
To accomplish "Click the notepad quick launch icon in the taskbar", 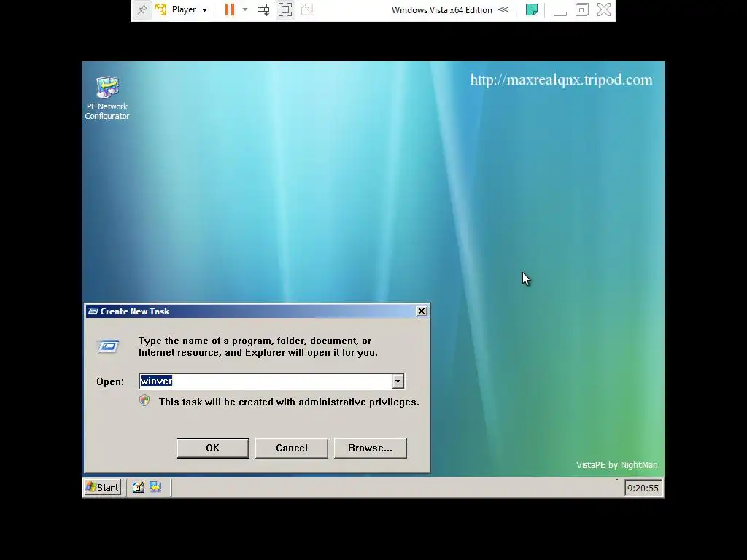I will 138,487.
